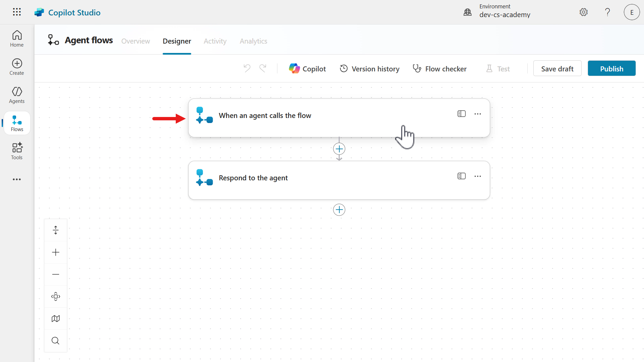Switch to the Activity tab

pyautogui.click(x=215, y=41)
